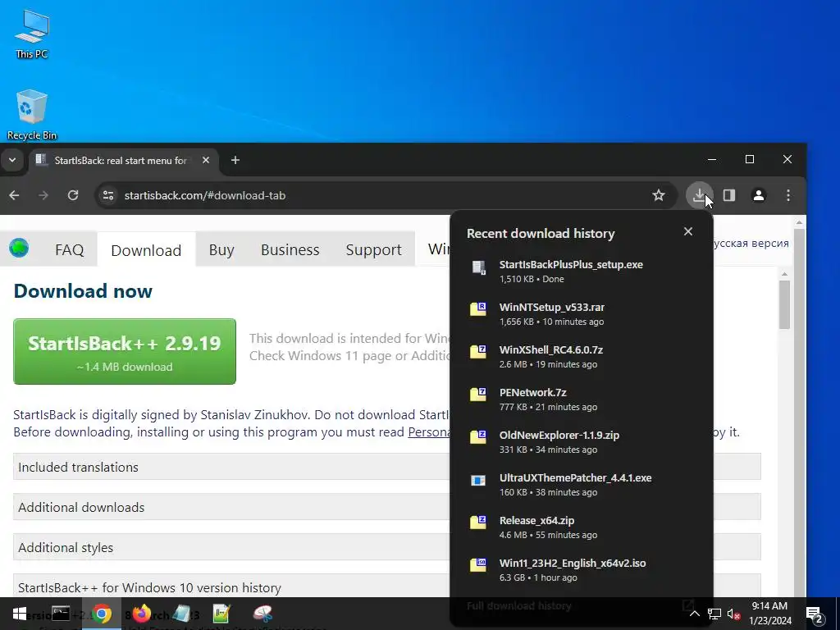Switch to the Buy tab

pos(221,249)
